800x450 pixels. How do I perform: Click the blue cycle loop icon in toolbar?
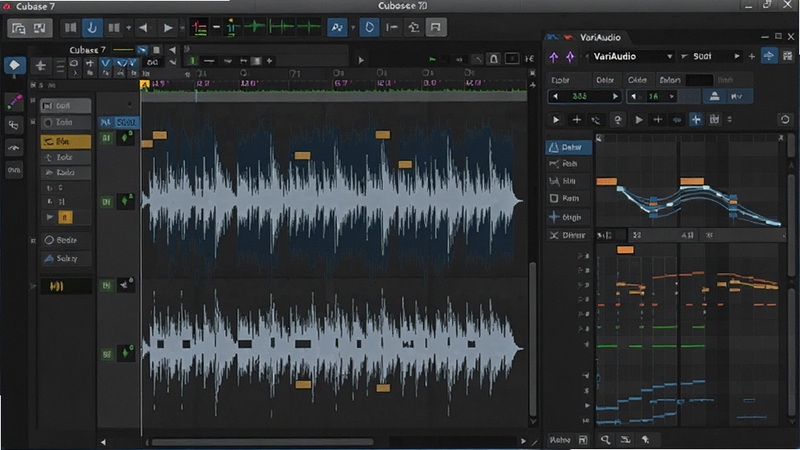click(369, 28)
